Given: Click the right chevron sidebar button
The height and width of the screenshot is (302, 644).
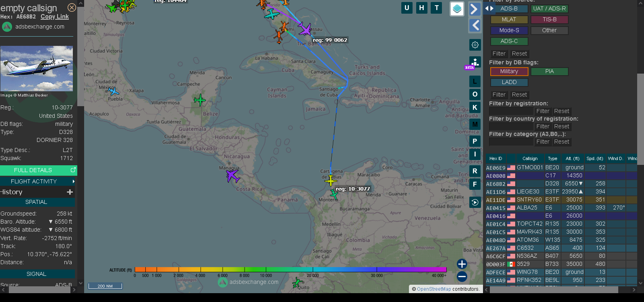Looking at the screenshot, I should pos(475,9).
